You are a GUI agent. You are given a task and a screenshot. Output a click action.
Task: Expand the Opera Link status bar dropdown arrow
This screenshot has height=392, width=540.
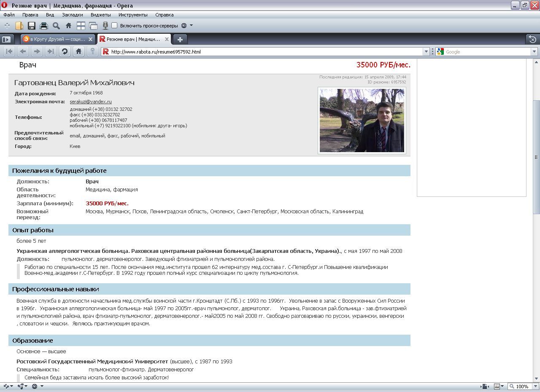[x=11, y=386]
